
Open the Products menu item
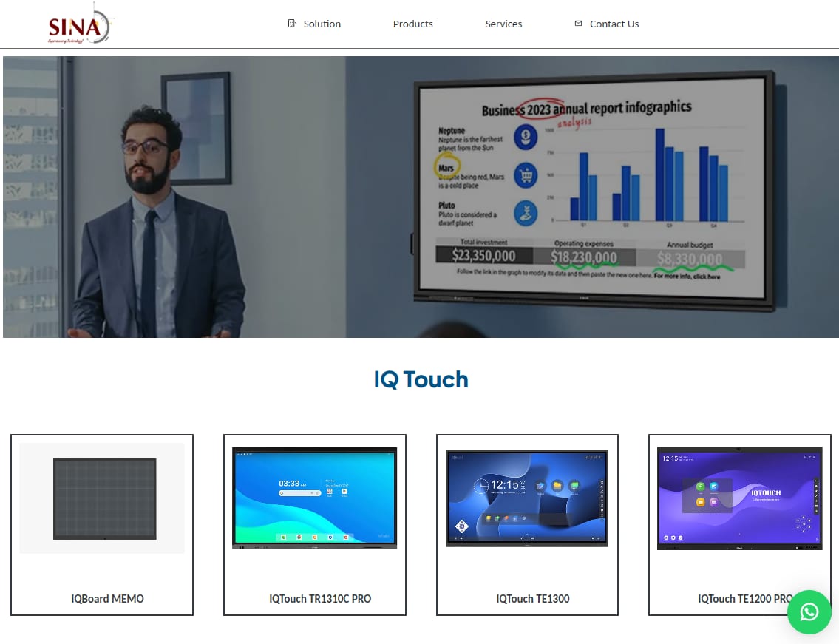(x=412, y=24)
